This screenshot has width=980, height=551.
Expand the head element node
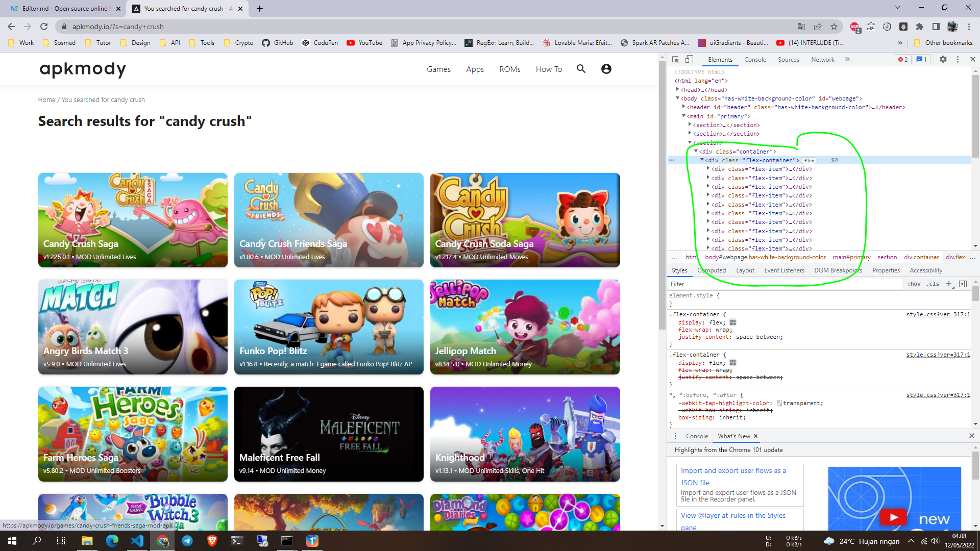coord(678,90)
